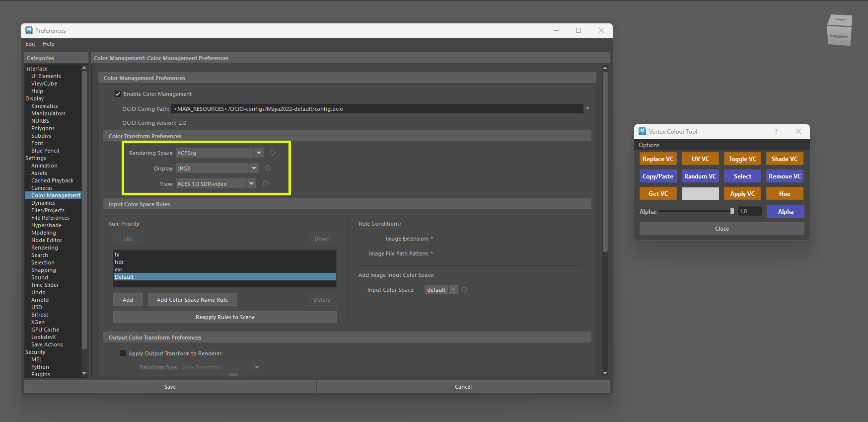
Task: Click the Hue button
Action: (x=785, y=194)
